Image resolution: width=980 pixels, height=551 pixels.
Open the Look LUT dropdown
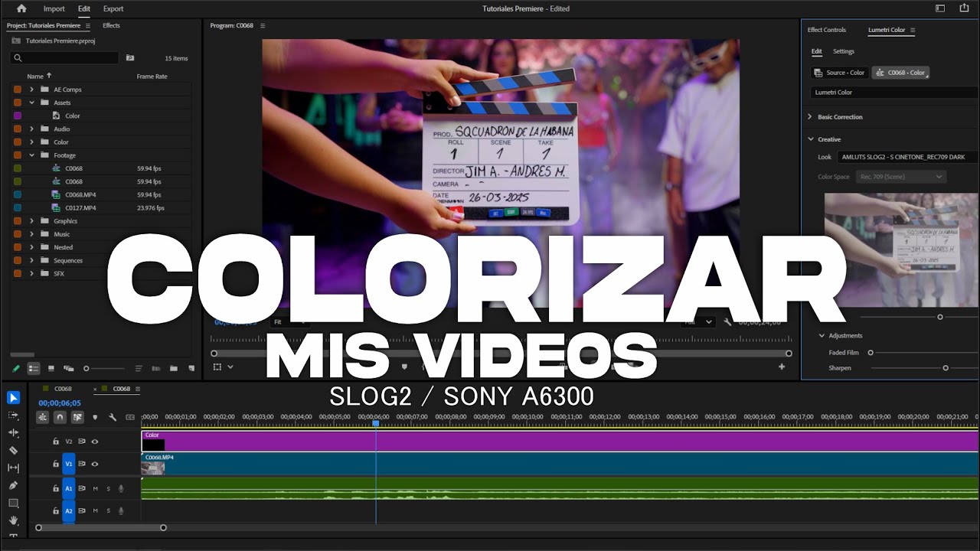(906, 157)
